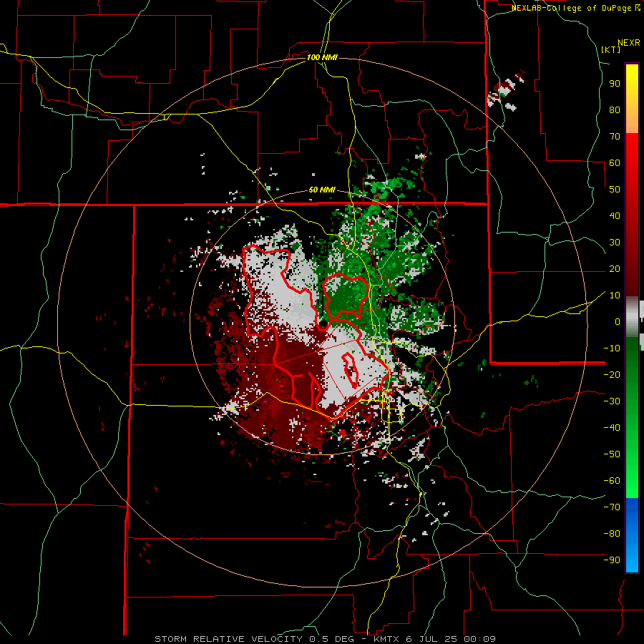Click the KMTX station identifier in caption

point(387,639)
